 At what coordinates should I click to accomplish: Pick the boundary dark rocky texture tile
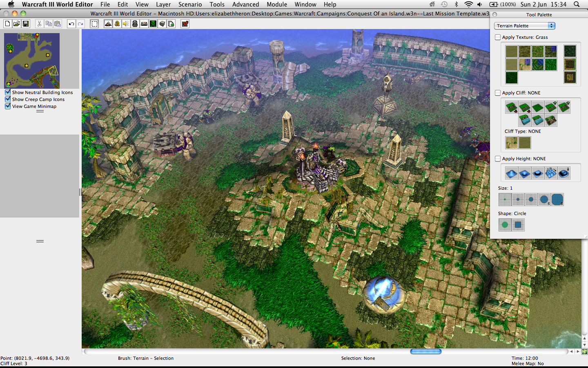point(570,51)
